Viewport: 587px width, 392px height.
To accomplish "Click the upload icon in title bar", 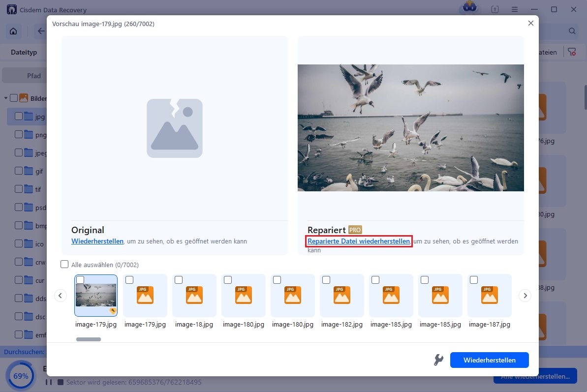I will [494, 9].
